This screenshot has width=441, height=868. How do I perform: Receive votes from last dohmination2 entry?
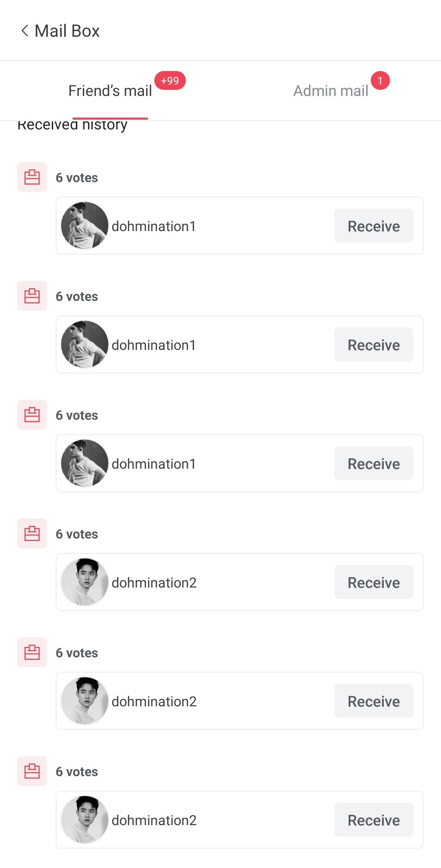[374, 820]
